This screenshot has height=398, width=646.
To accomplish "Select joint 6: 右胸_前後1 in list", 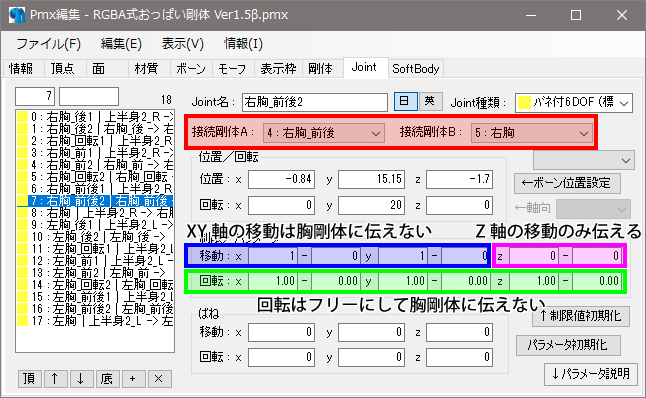I will pos(95,189).
